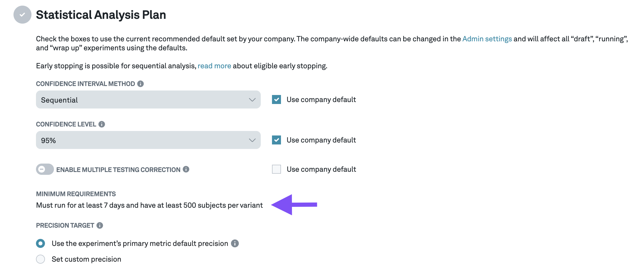Click the Confidence Level info icon
The width and height of the screenshot is (644, 276).
click(102, 124)
